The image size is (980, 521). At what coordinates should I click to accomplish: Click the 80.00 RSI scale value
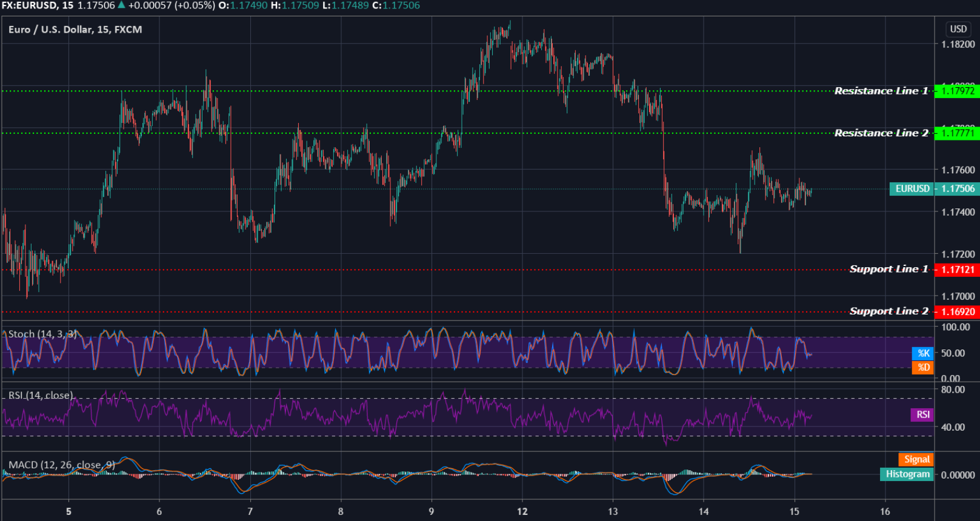[x=953, y=390]
